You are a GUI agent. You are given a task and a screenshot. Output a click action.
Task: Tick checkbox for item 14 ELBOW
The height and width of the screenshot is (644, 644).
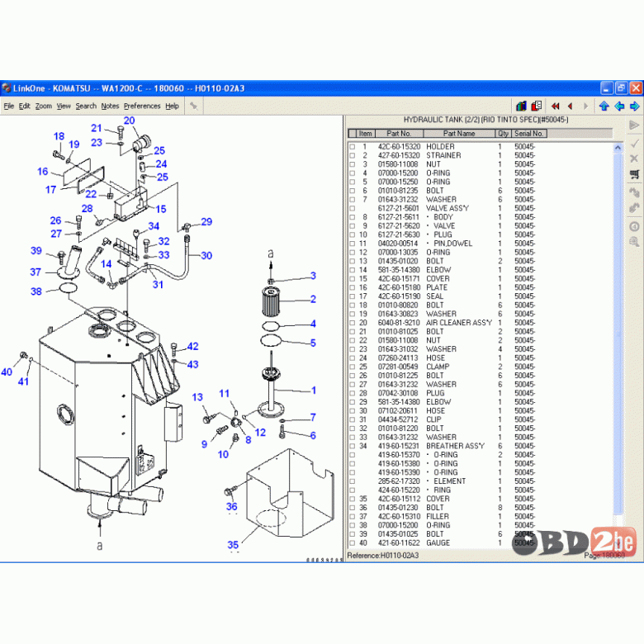tap(352, 270)
